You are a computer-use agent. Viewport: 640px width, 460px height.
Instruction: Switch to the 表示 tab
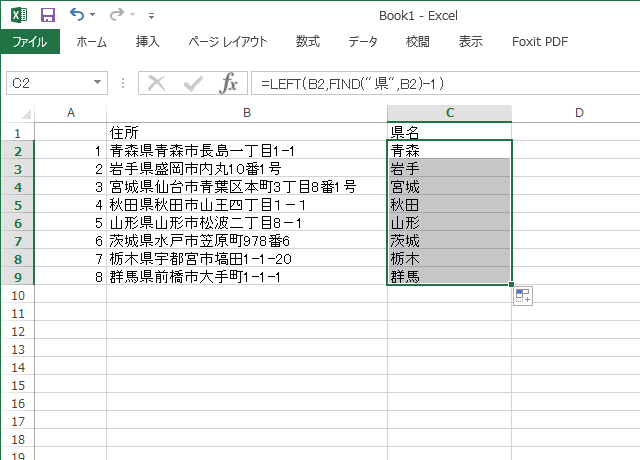tap(471, 42)
